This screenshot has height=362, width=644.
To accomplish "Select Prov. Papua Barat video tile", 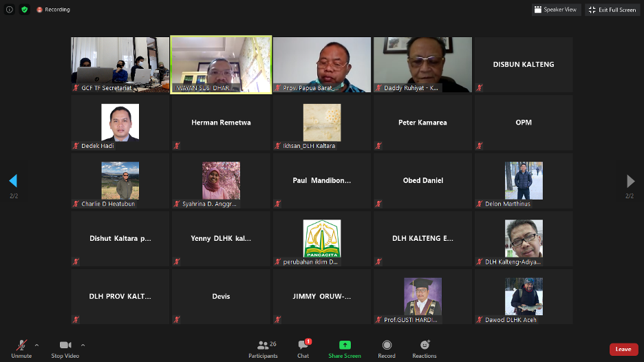I will (x=322, y=65).
